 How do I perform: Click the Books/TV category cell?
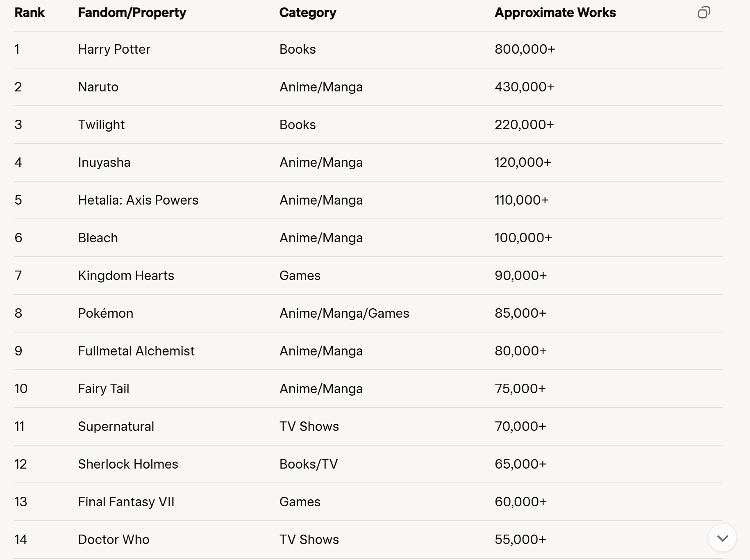point(308,464)
